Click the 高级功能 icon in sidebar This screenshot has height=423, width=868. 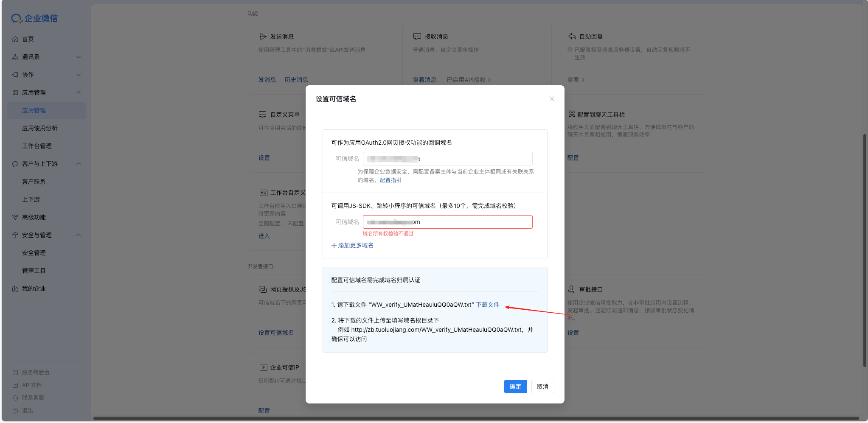[x=15, y=217]
